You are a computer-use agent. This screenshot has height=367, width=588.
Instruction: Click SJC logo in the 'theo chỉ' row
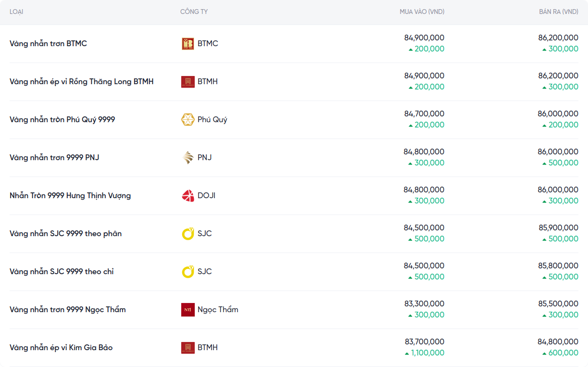188,272
